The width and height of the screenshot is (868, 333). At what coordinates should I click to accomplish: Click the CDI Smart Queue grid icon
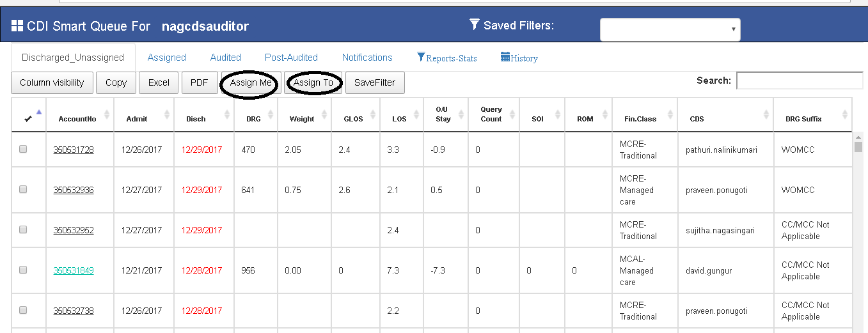point(17,26)
